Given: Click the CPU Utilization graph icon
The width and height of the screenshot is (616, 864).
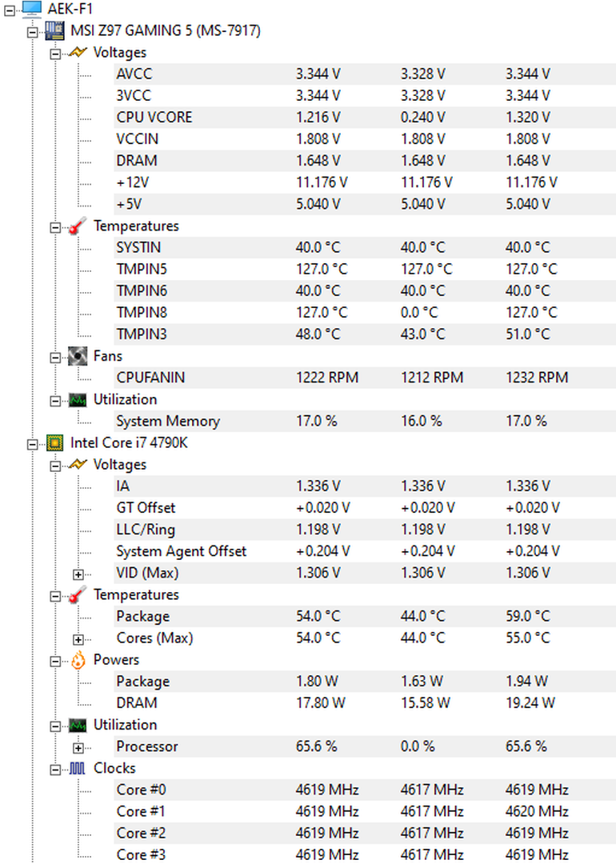Looking at the screenshot, I should point(78,725).
